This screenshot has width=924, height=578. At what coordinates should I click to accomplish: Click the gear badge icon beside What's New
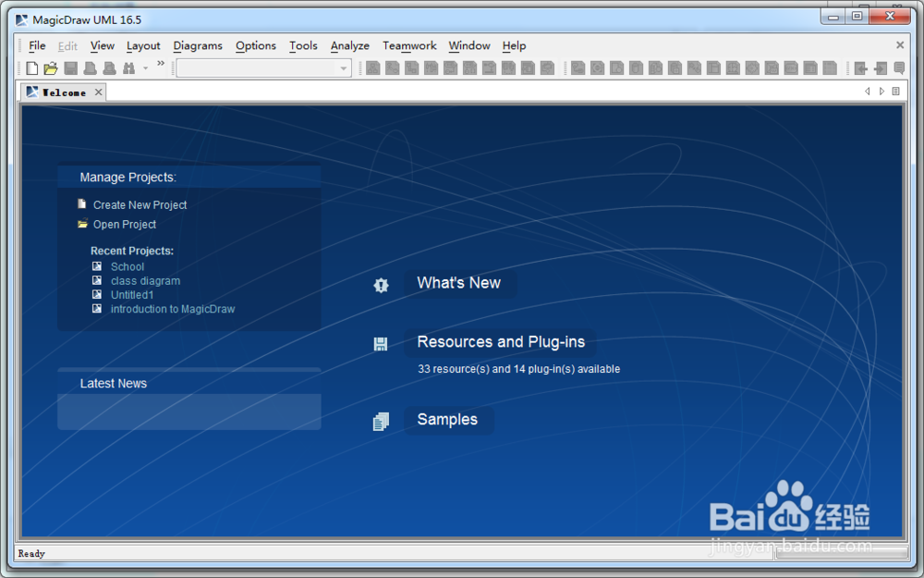pyautogui.click(x=382, y=285)
